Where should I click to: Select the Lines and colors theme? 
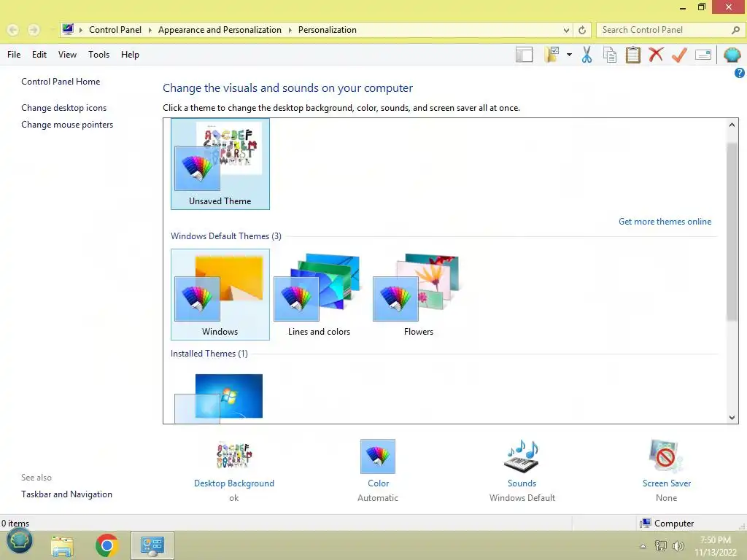coord(320,295)
